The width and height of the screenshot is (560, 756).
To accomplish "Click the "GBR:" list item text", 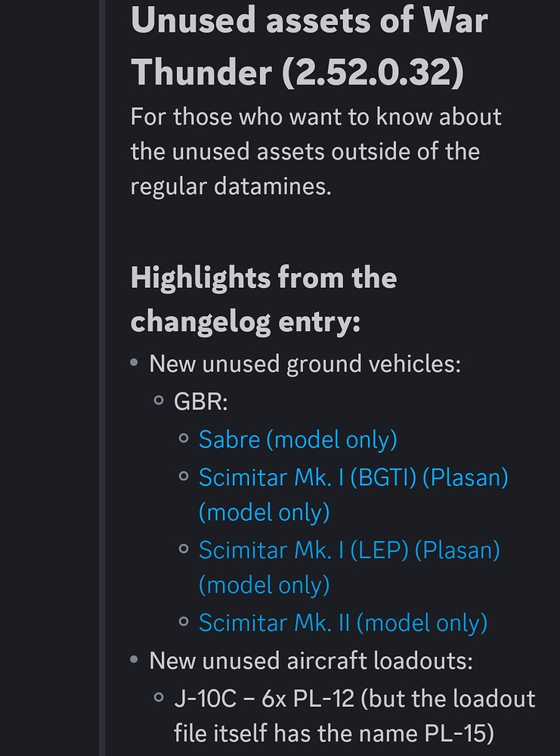I will (x=200, y=401).
